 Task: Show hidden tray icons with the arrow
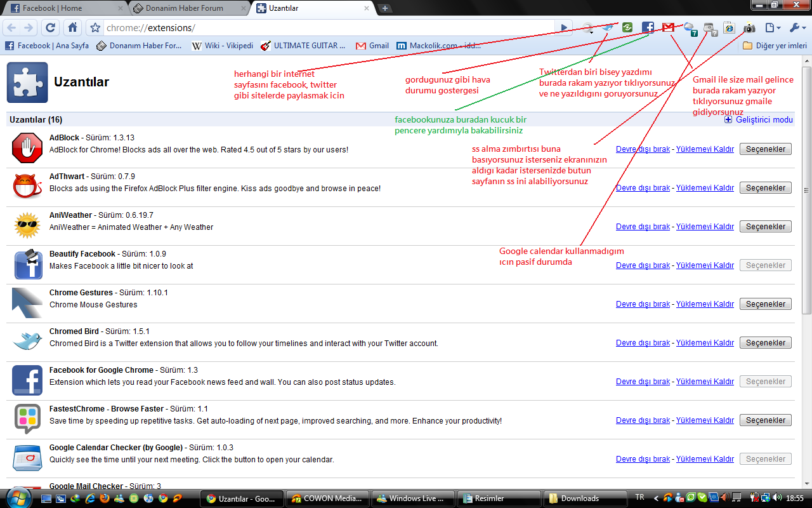(656, 498)
